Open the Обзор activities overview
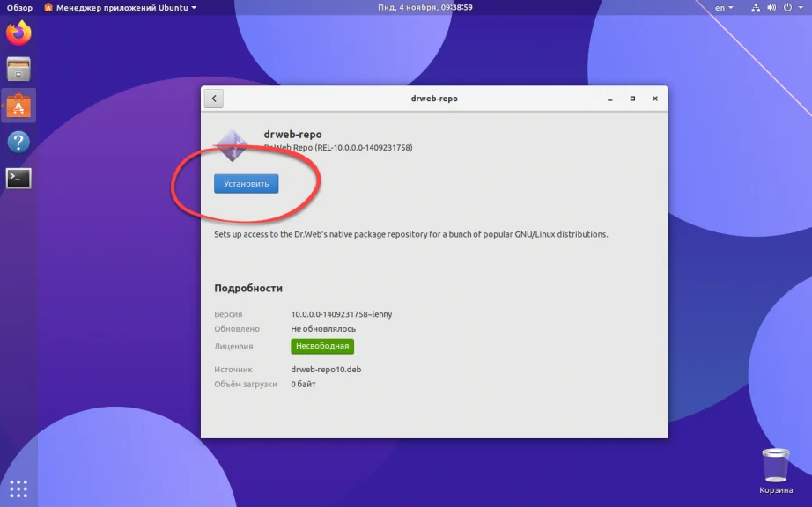Viewport: 812px width, 507px height. [x=19, y=7]
